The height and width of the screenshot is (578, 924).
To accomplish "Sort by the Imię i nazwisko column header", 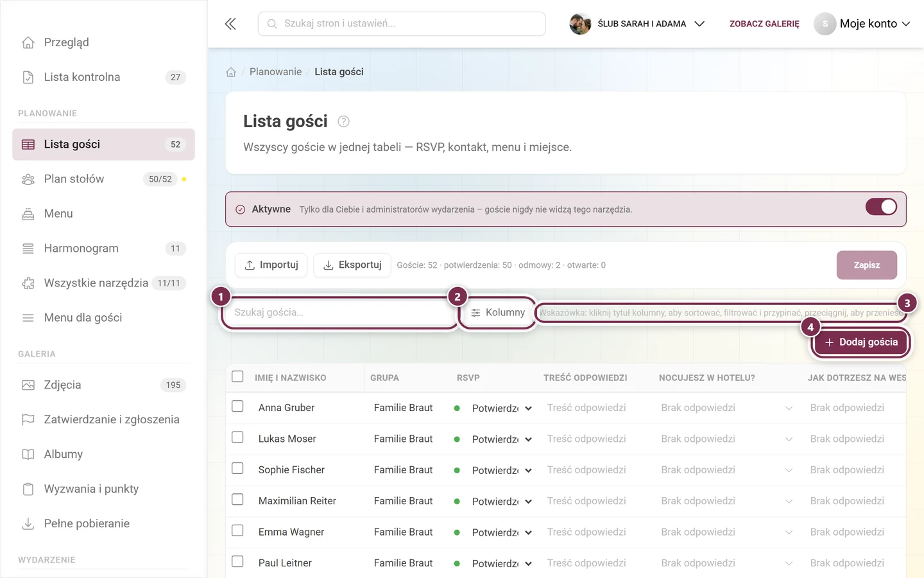I will coord(290,378).
